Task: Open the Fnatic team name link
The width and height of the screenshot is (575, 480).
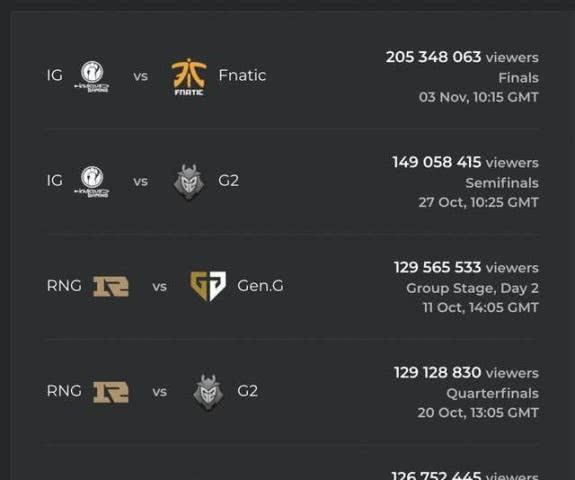Action: pos(242,76)
